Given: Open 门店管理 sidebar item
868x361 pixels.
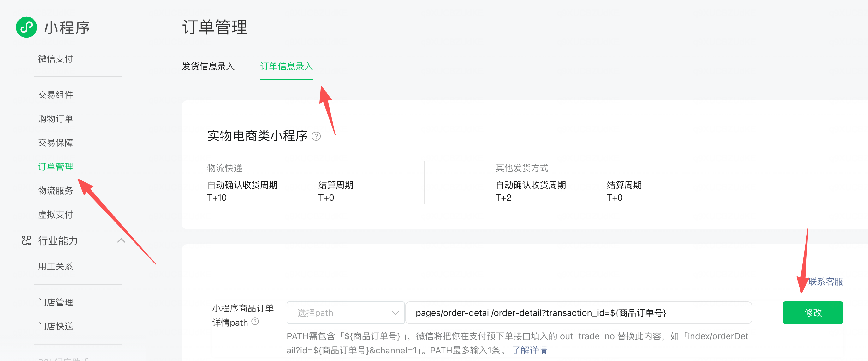Looking at the screenshot, I should coord(55,302).
